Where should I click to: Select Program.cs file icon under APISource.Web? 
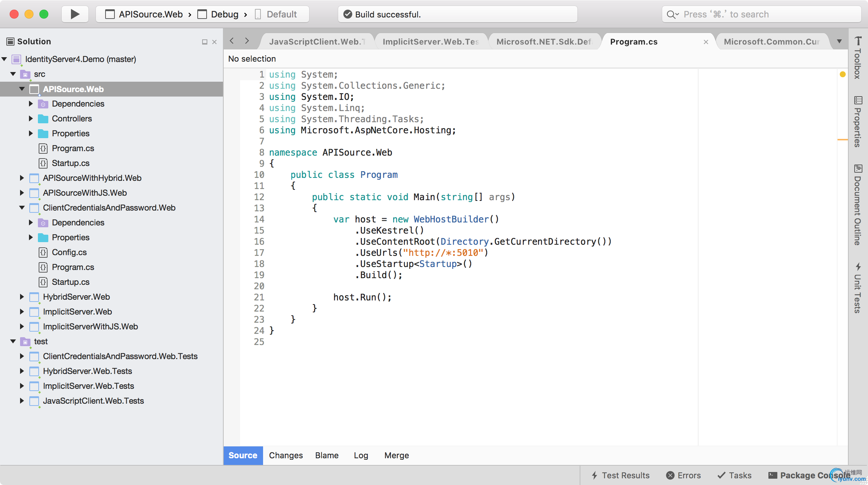(x=43, y=149)
